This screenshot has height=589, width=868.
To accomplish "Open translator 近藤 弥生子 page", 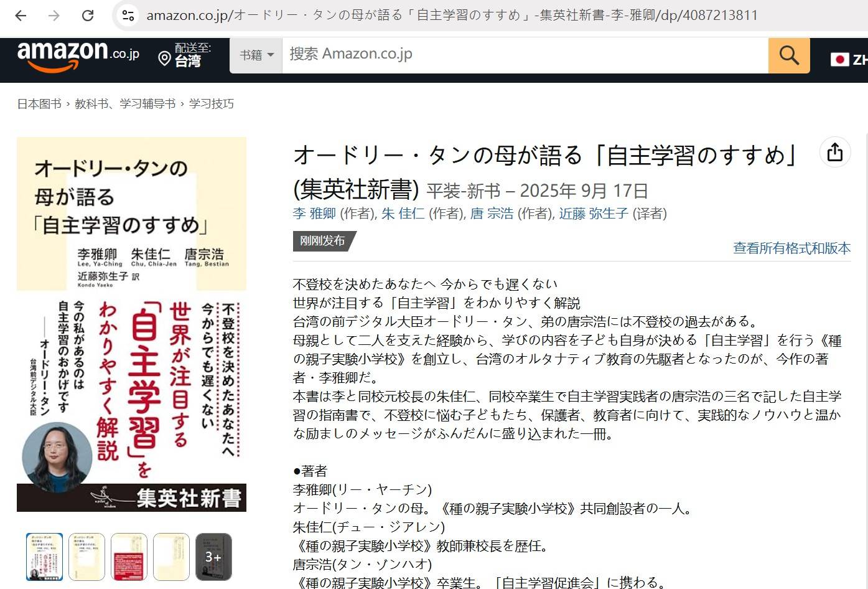I will click(594, 214).
